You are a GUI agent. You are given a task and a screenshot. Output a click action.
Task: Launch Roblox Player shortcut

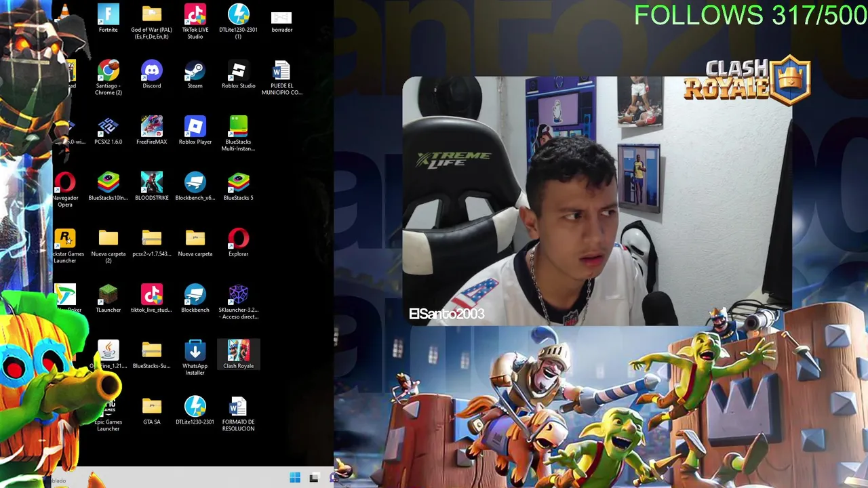point(195,131)
